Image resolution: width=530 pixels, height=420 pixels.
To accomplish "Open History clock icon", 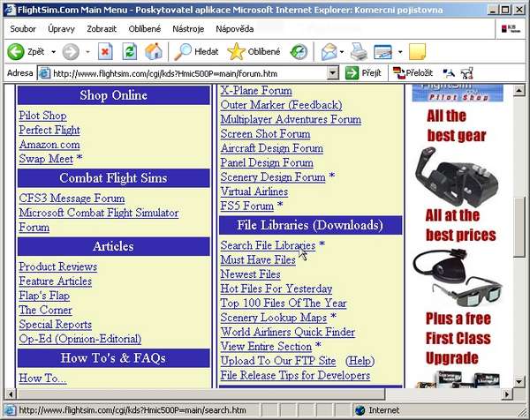I will pyautogui.click(x=299, y=52).
